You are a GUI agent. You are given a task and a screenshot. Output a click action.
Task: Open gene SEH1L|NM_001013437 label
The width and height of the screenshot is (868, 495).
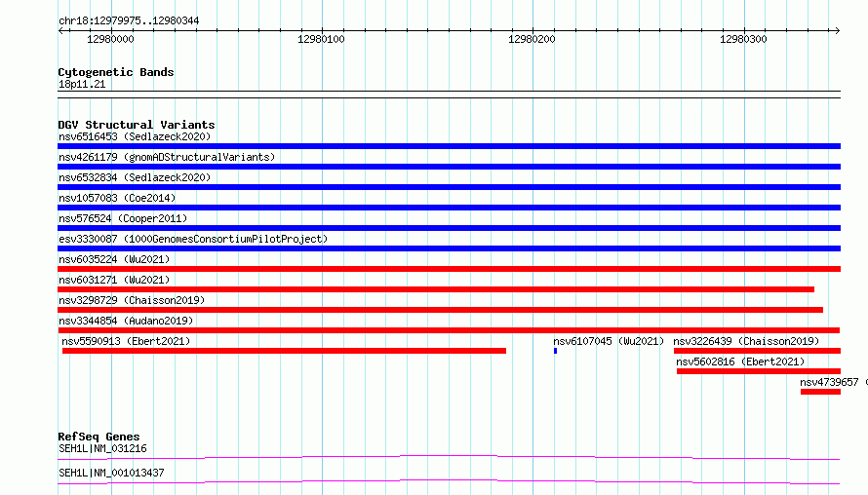click(111, 473)
